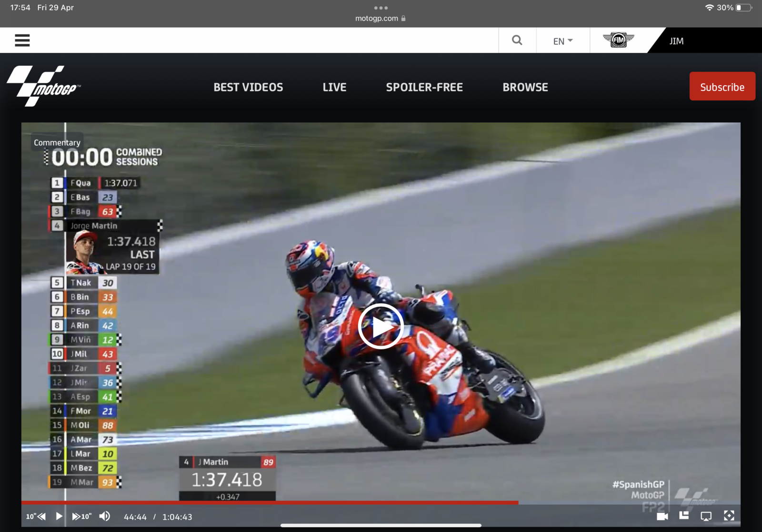The image size is (762, 532).
Task: Open the JIM user account menu
Action: (676, 41)
